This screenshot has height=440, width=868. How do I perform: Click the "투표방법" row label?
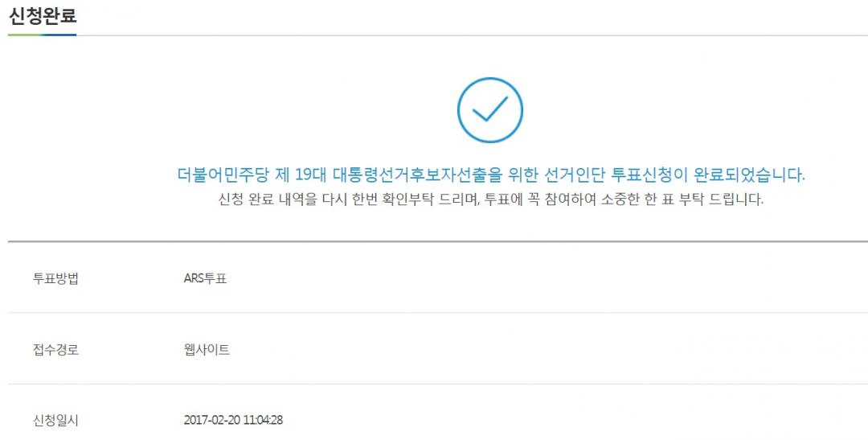pyautogui.click(x=55, y=280)
